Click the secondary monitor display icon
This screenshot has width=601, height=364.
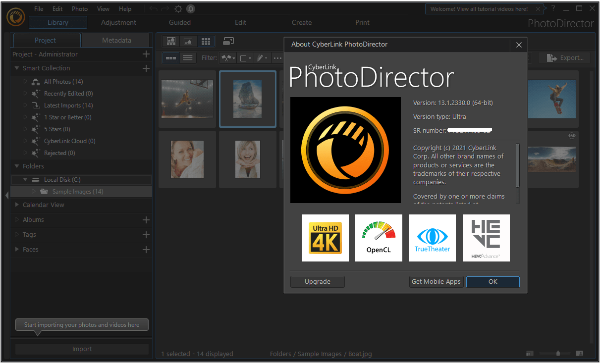[x=228, y=41]
